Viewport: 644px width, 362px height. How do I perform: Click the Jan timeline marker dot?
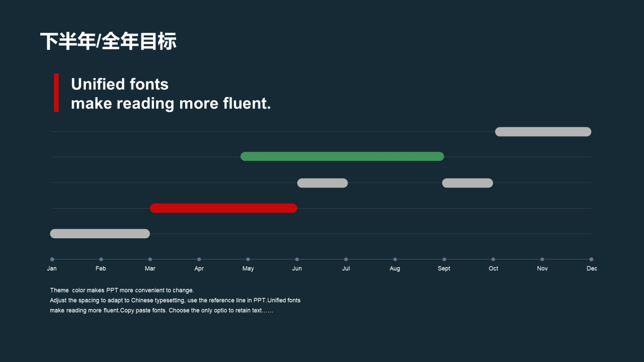[52, 259]
